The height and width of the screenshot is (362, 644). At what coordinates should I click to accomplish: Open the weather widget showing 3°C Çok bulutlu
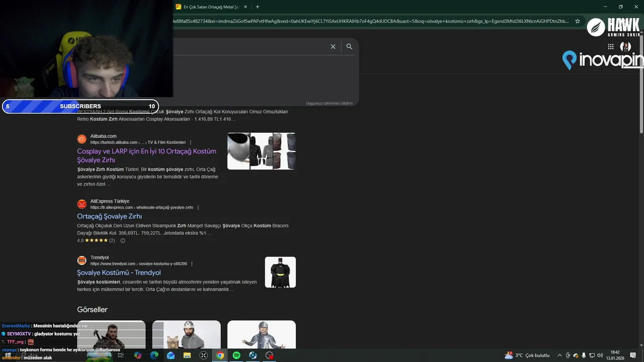[x=527, y=355]
